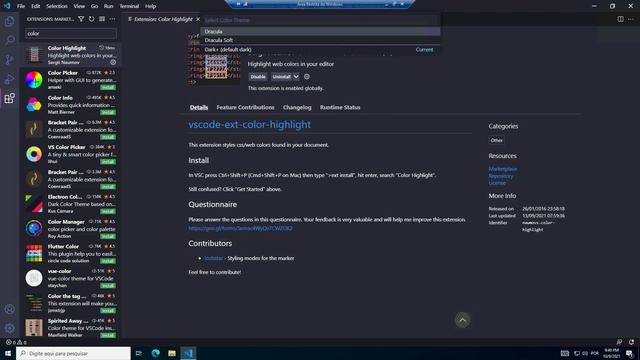
Task: Select Spirited Away extension in list
Action: 71,328
